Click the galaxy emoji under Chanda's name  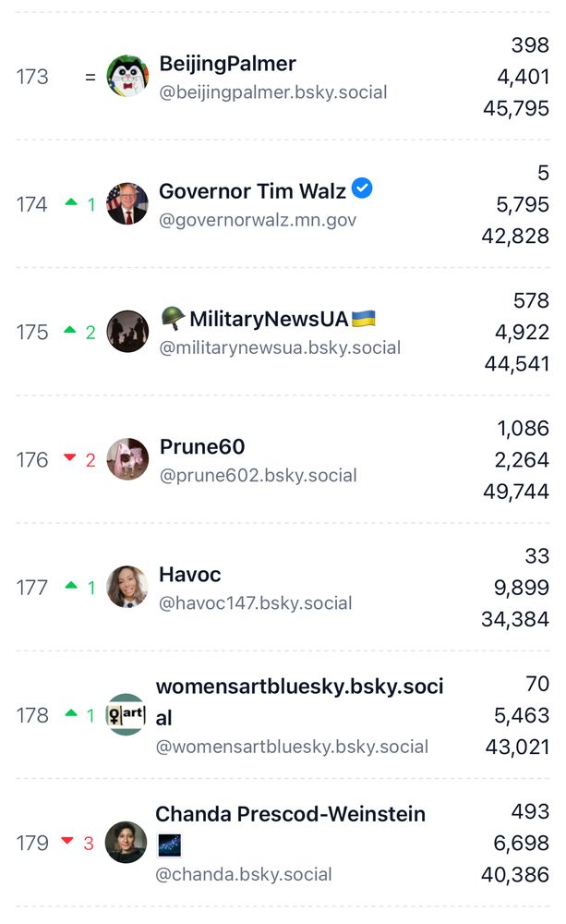[x=169, y=845]
